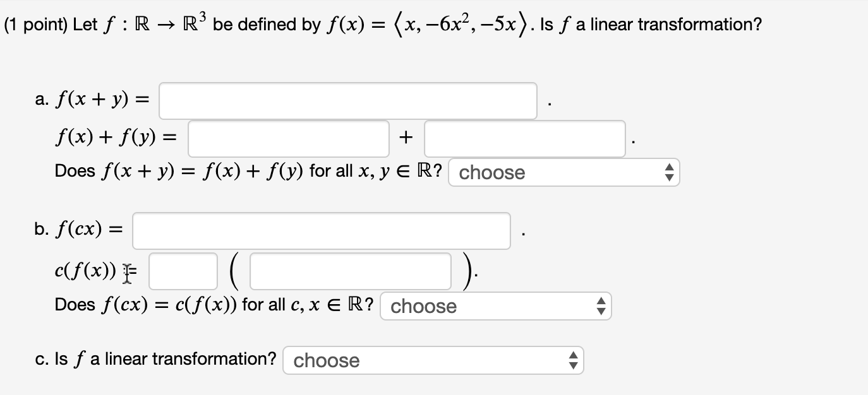This screenshot has height=395, width=868.
Task: Click the up arrow on part c dropdown
Action: pyautogui.click(x=574, y=356)
